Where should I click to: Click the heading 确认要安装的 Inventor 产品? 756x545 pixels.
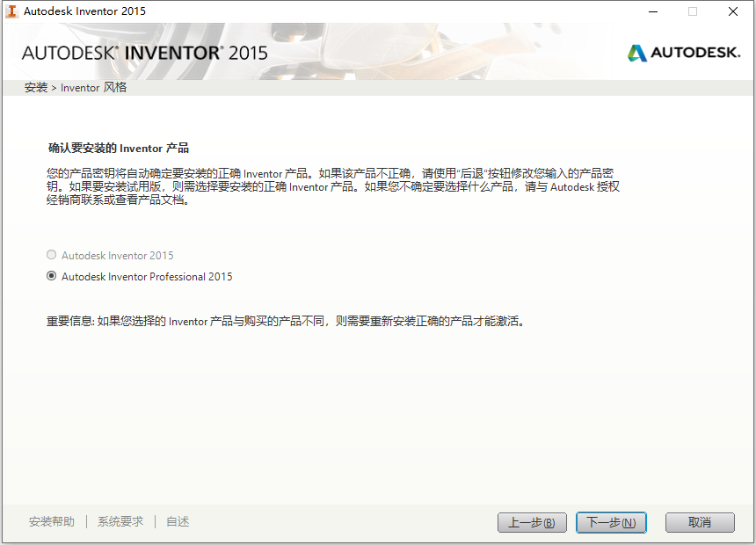click(118, 148)
